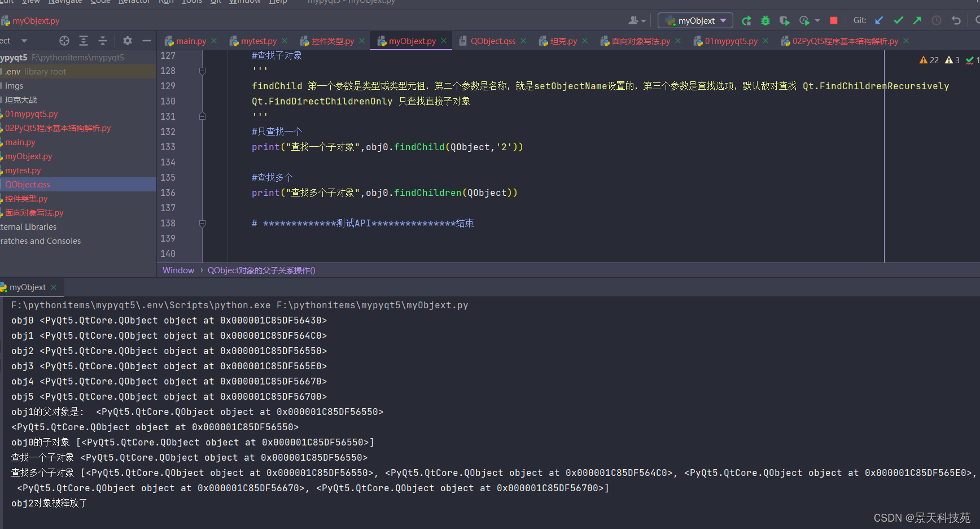The height and width of the screenshot is (529, 980).
Task: Place cursor on the findChild print statement
Action: coord(387,147)
